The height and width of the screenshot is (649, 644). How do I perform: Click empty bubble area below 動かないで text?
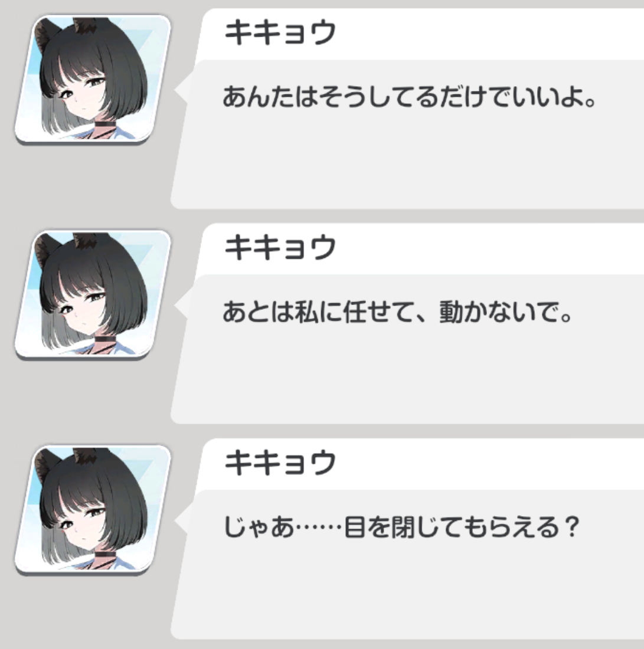tap(408, 376)
